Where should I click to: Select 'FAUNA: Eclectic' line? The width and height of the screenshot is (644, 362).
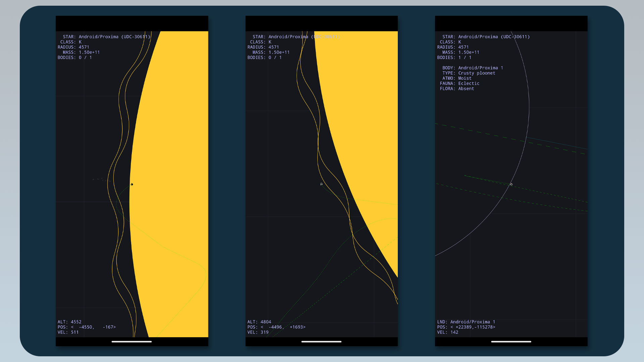coord(460,83)
